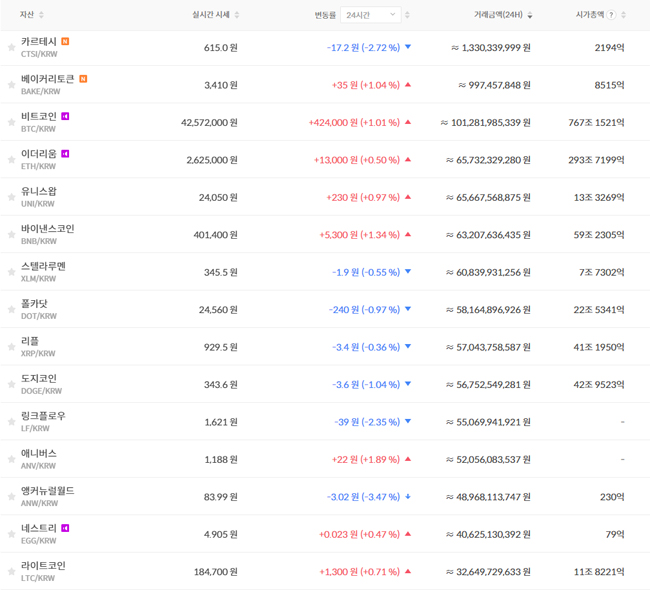The height and width of the screenshot is (590, 650).
Task: Sort by 자산 column arrows
Action: coord(41,15)
